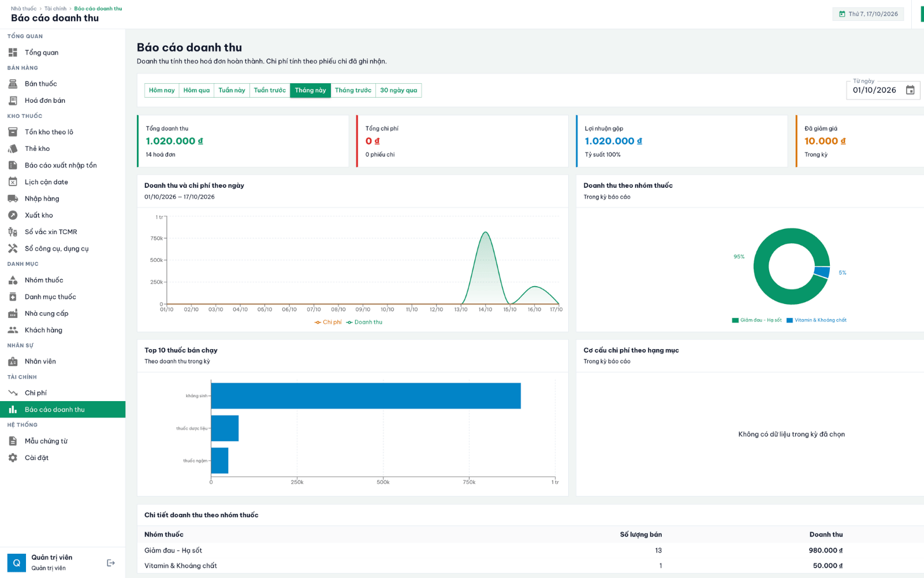Click Lịch cận date calendar icon
This screenshot has width=924, height=578.
point(13,182)
